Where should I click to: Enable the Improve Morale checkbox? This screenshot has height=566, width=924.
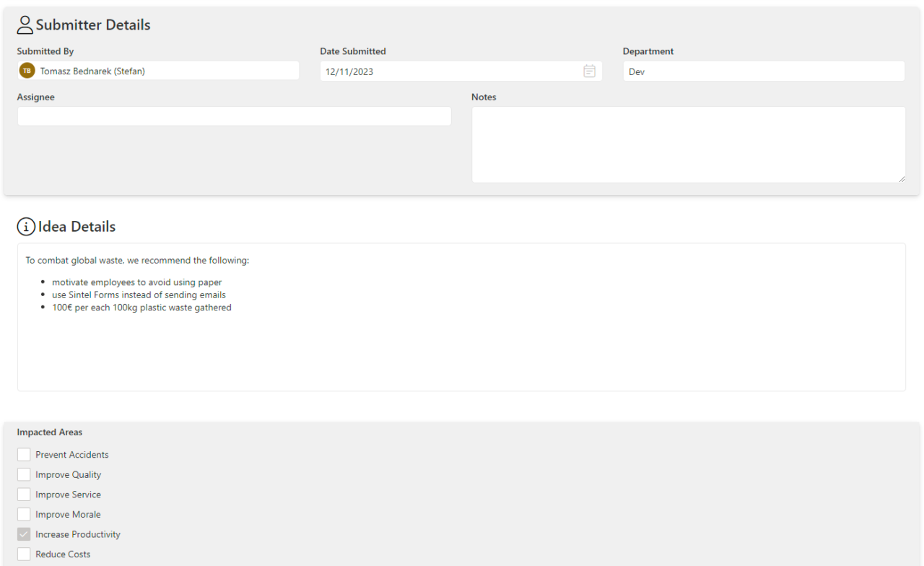(24, 514)
